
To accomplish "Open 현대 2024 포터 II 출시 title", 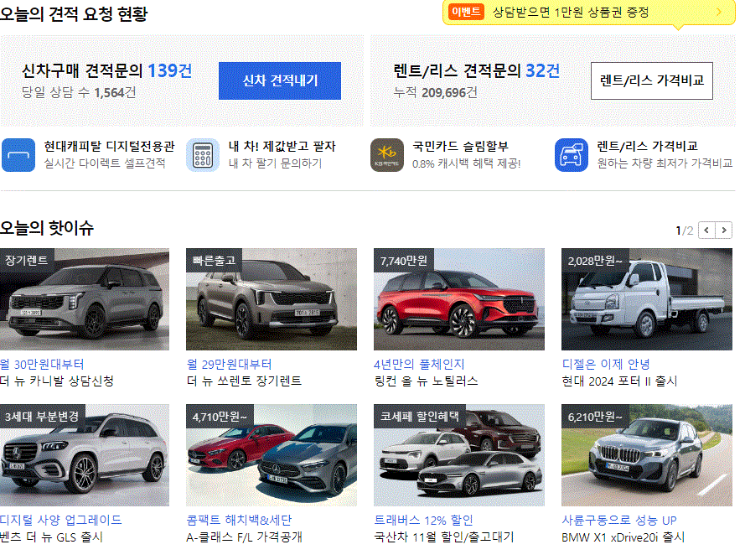I will click(x=619, y=381).
